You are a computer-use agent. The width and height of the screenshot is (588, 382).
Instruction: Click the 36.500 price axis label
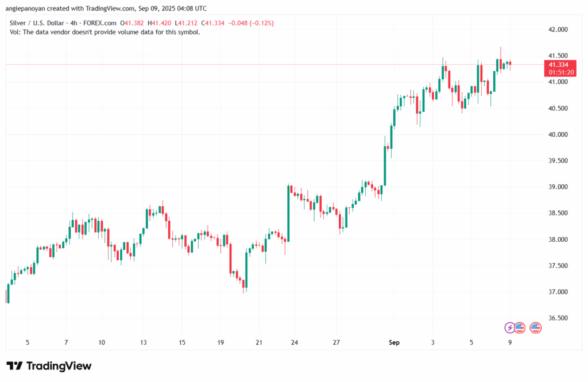[558, 318]
